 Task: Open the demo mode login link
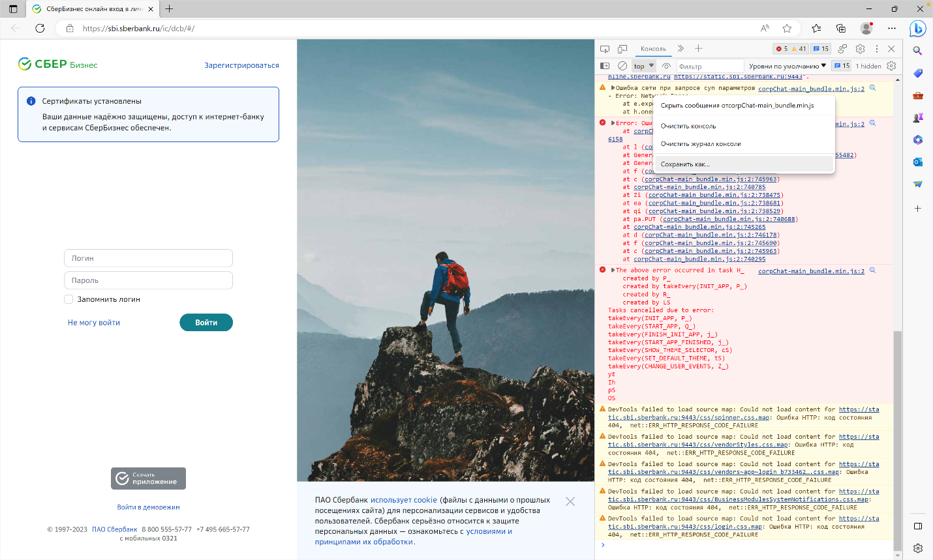148,507
